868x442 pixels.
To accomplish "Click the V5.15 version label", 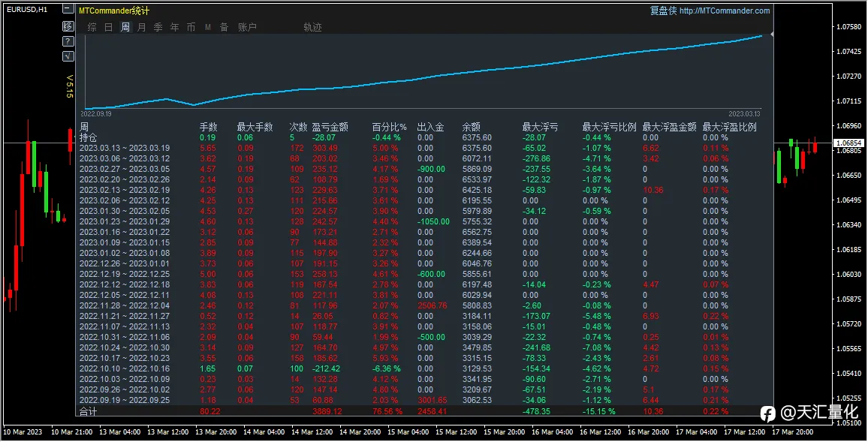I will [x=70, y=86].
